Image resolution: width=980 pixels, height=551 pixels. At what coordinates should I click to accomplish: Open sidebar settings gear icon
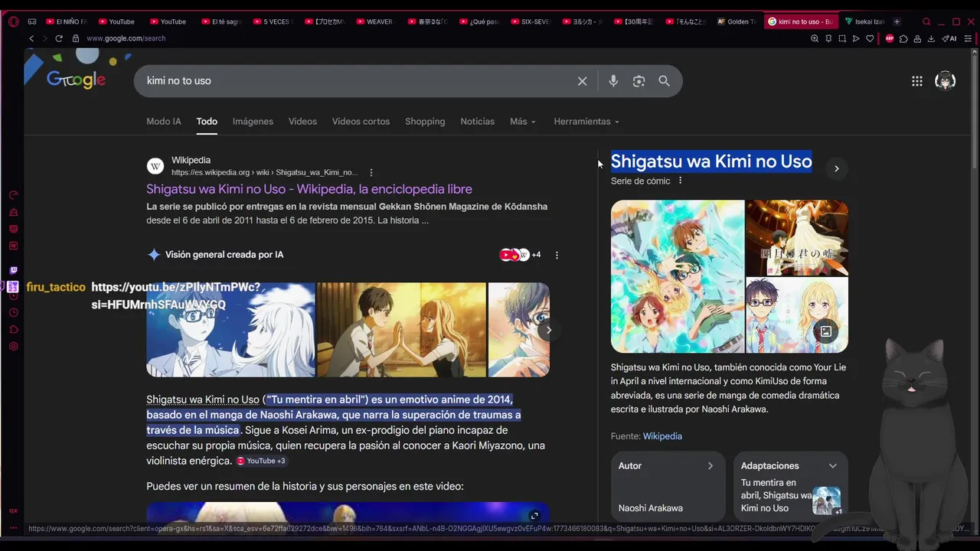(14, 347)
